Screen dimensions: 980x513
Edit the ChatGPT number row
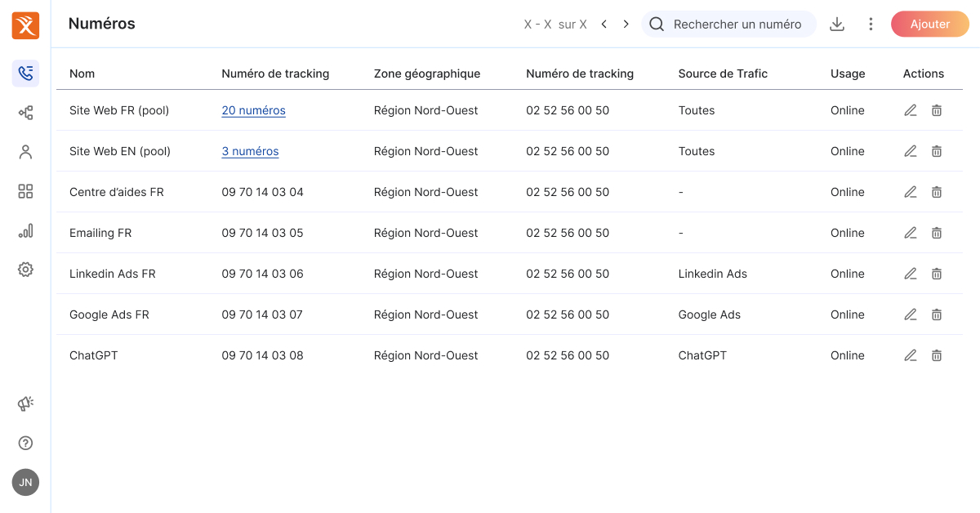(911, 355)
